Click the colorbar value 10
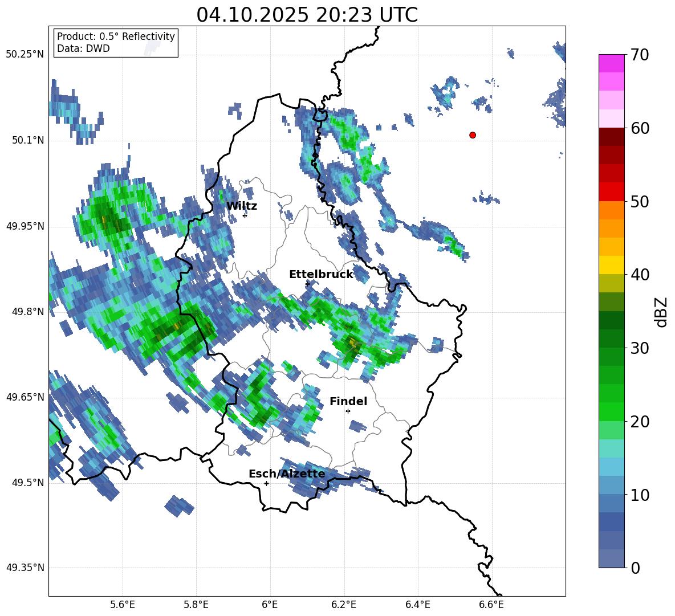Viewport: 675px width, 616px height. pyautogui.click(x=640, y=495)
